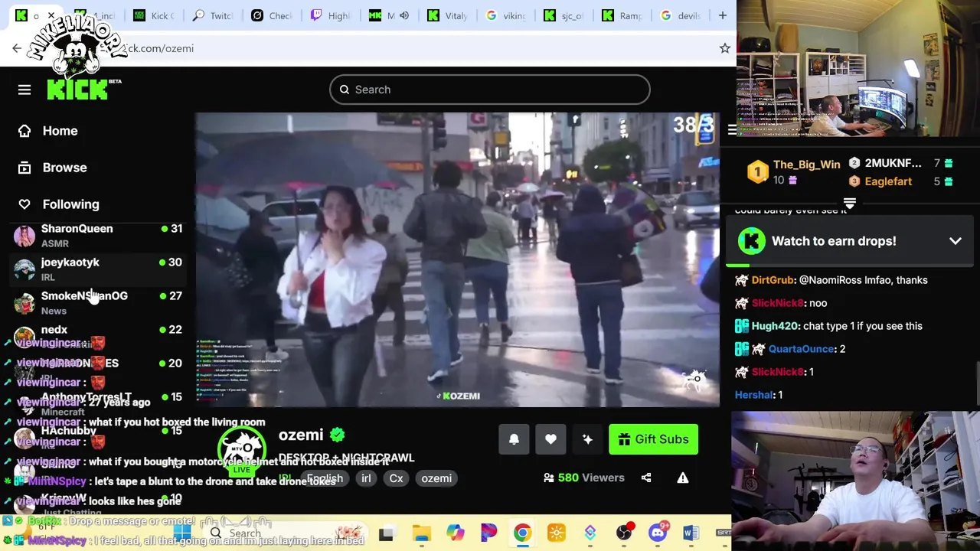Mute the audio-playing MK tab
Viewport: 980px width, 551px height.
(403, 15)
